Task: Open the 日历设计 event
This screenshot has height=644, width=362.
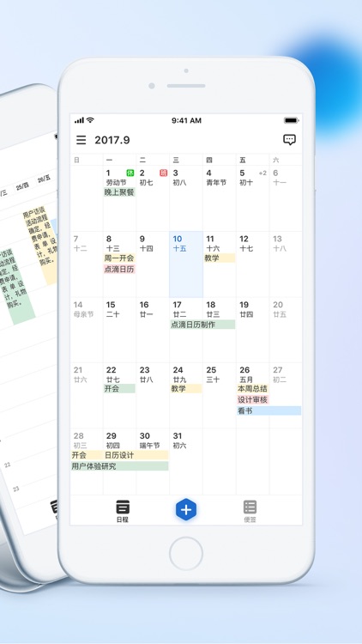Action: [x=136, y=455]
